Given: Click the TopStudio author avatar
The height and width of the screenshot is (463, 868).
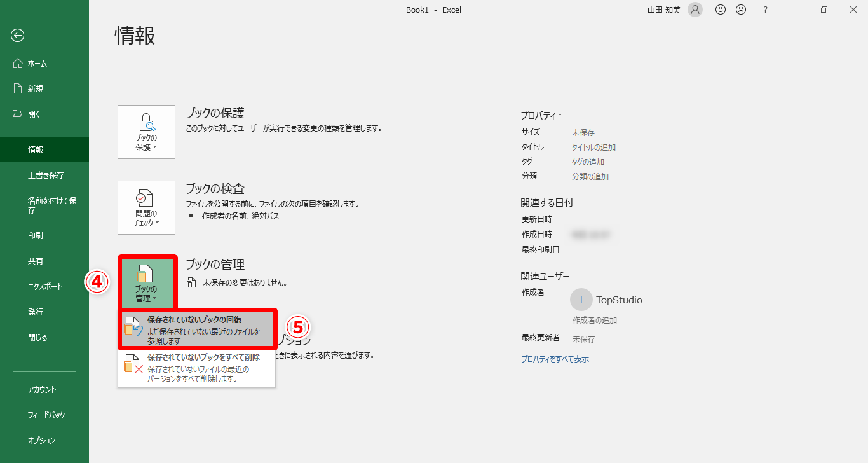Looking at the screenshot, I should click(x=581, y=300).
